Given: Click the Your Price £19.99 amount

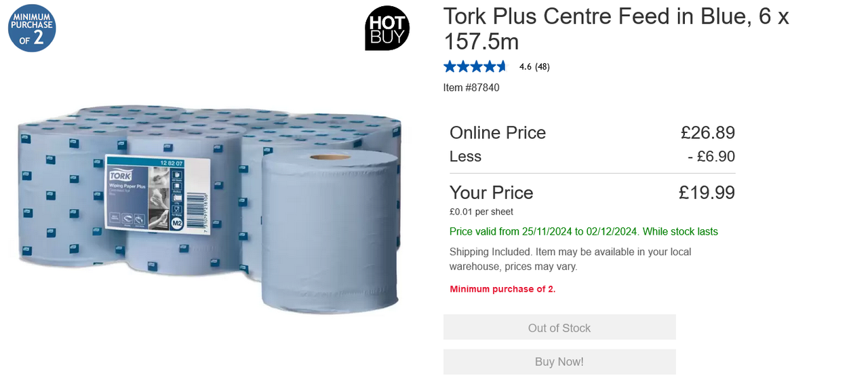Looking at the screenshot, I should [x=707, y=193].
